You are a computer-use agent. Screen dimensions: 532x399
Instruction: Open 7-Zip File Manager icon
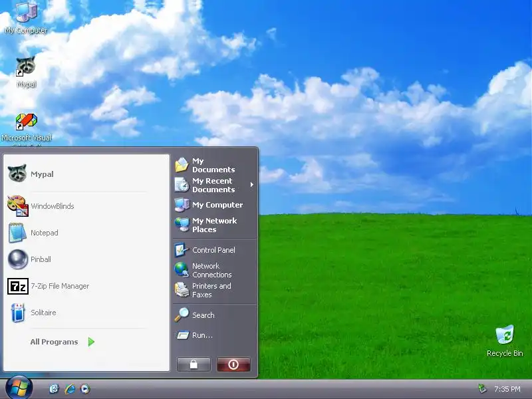(x=18, y=286)
